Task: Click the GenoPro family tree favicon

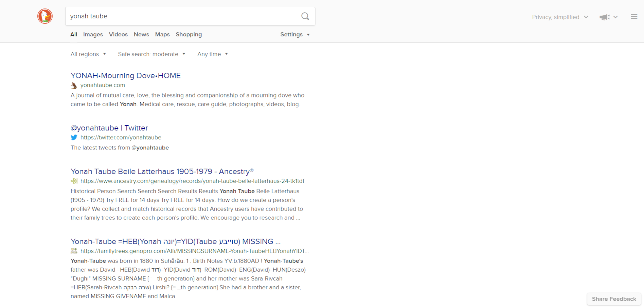Action: pos(74,251)
